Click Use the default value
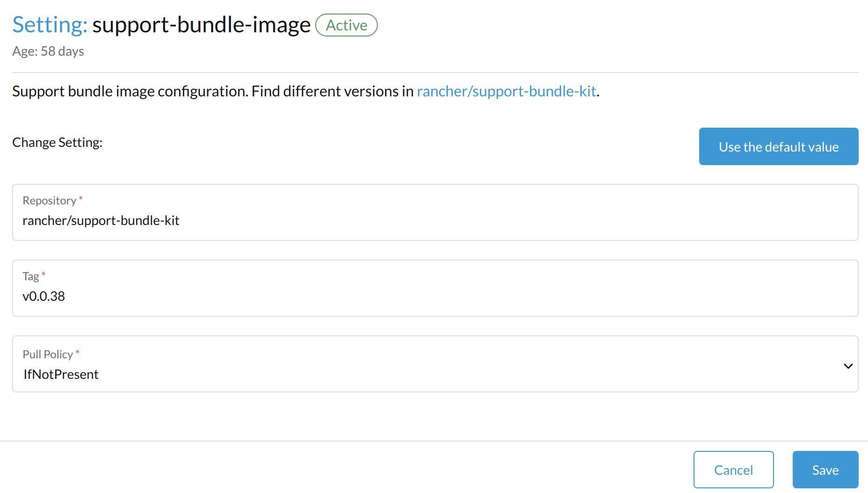 pyautogui.click(x=778, y=146)
